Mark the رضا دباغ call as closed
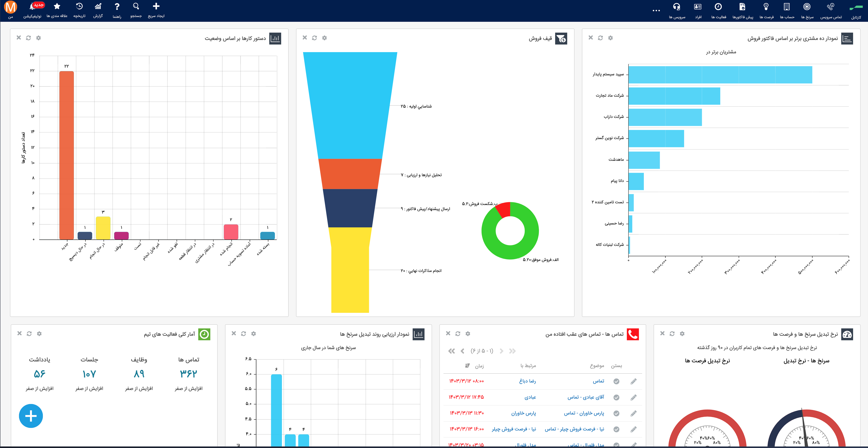This screenshot has height=448, width=868. (x=616, y=381)
